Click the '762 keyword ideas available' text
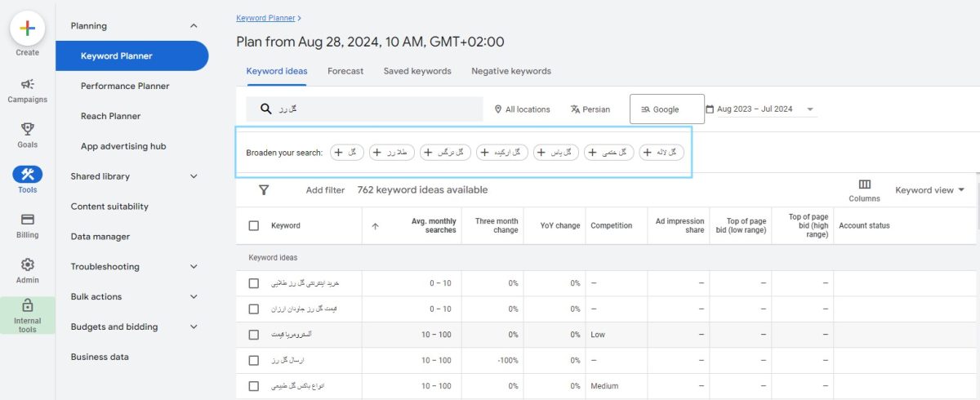 [422, 190]
